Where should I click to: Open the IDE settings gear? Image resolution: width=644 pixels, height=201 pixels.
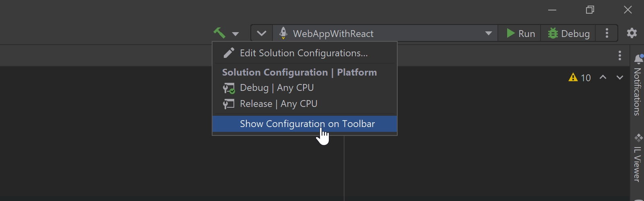coord(632,33)
